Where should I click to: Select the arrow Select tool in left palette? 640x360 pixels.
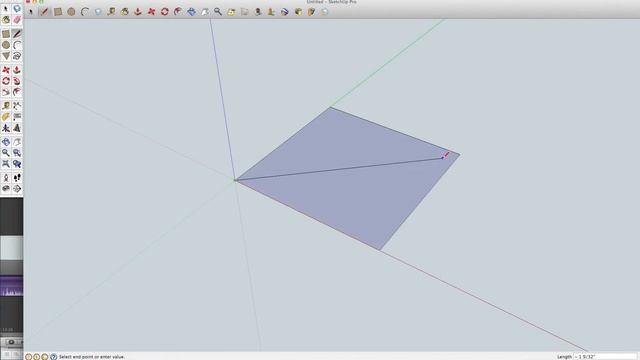(x=6, y=9)
